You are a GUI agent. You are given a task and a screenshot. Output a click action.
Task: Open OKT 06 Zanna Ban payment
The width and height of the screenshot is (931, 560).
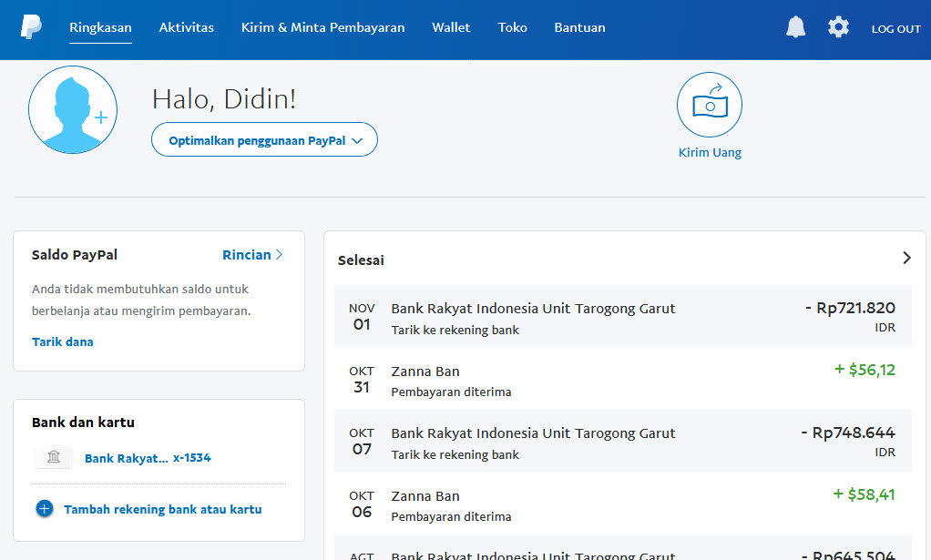coord(622,503)
